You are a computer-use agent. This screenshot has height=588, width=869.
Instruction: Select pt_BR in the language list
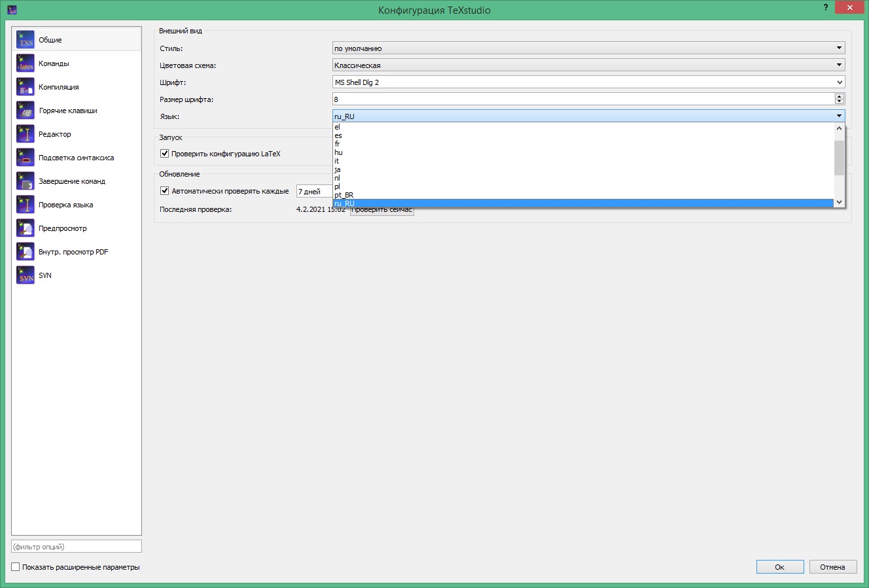pos(583,195)
